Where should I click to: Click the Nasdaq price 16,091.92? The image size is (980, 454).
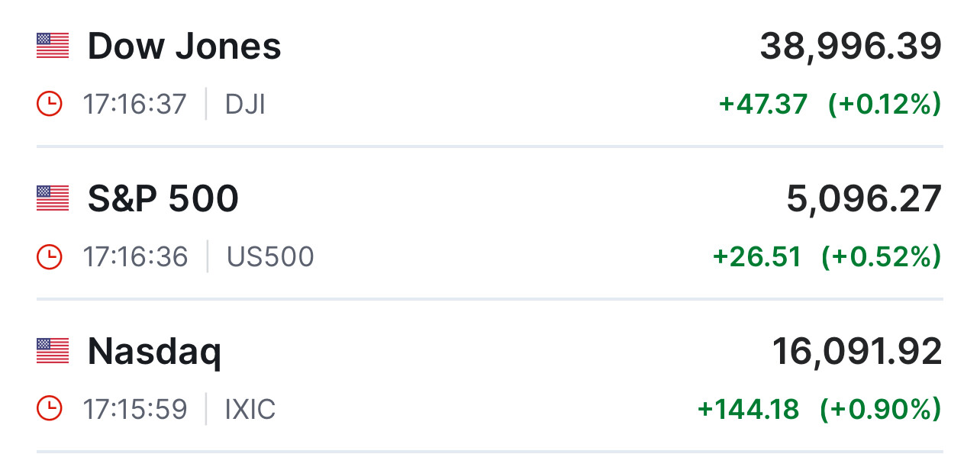point(856,353)
